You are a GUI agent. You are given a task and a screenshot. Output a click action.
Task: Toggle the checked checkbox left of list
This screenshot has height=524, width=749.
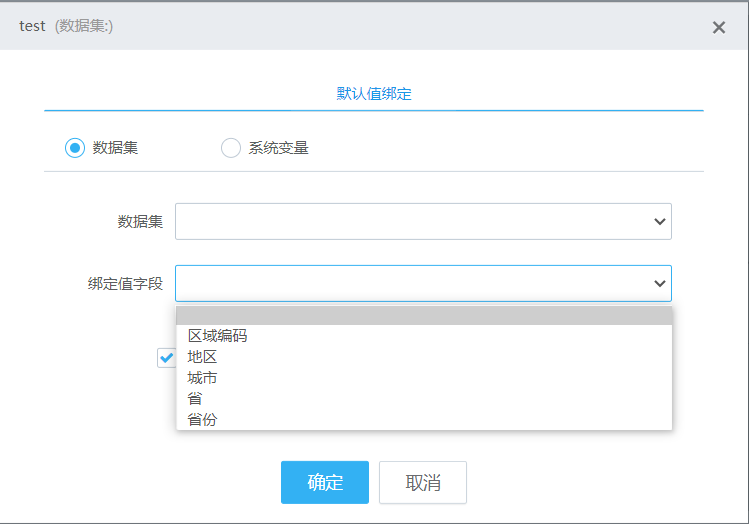point(167,358)
